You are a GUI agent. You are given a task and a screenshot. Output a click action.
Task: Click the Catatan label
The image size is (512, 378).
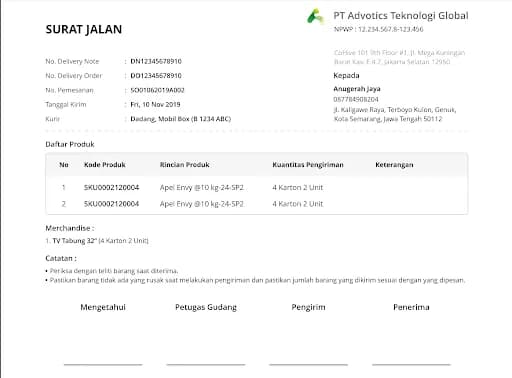[61, 258]
